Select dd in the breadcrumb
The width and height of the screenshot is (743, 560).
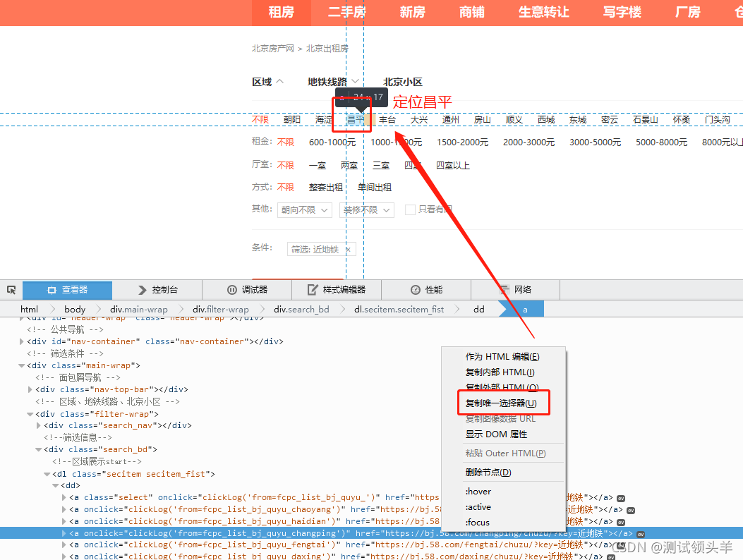[478, 310]
